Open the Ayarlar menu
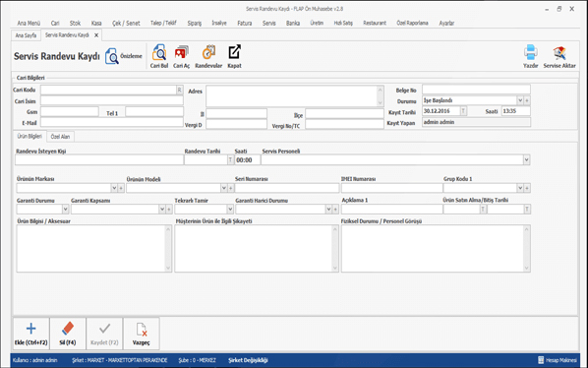The width and height of the screenshot is (588, 368). (446, 23)
